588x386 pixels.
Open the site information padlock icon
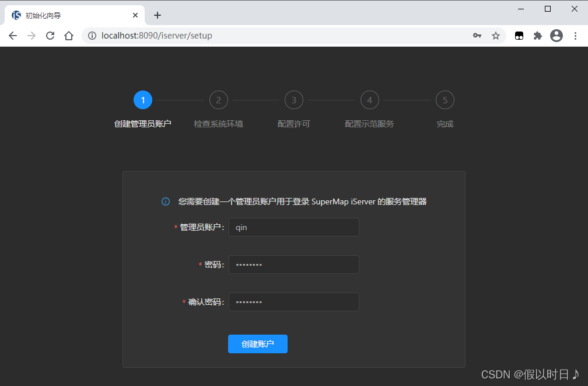tap(92, 36)
